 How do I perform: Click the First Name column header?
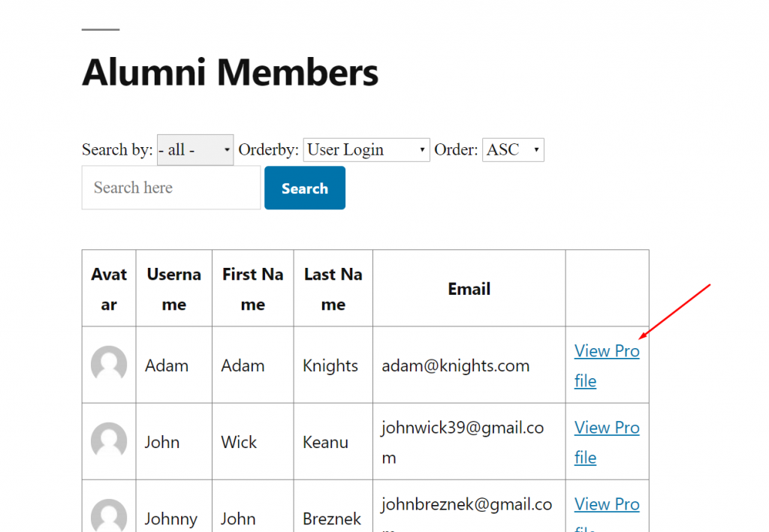click(253, 289)
